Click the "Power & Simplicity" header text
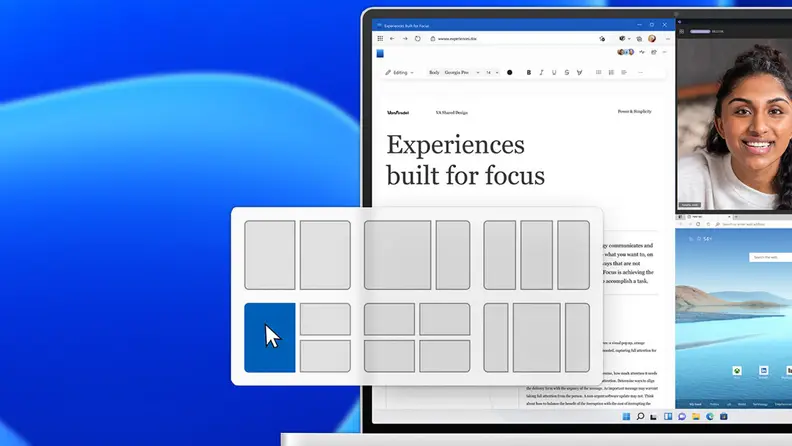The image size is (792, 446). tap(634, 112)
